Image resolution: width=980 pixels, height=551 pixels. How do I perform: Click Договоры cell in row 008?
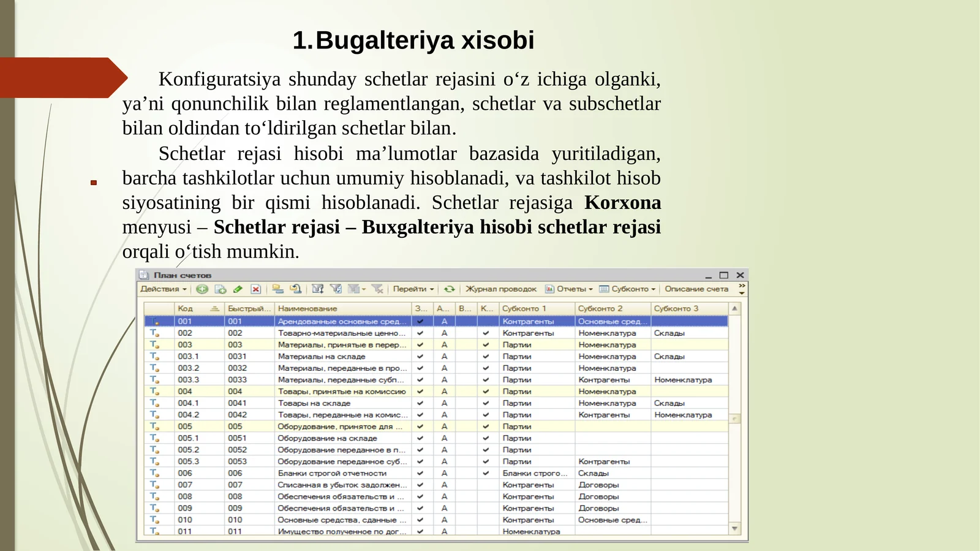613,496
